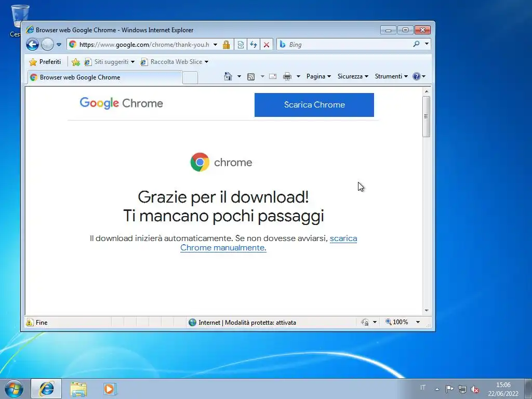Open Raccolta Web Slice dropdown
Image resolution: width=532 pixels, height=399 pixels.
tap(175, 62)
